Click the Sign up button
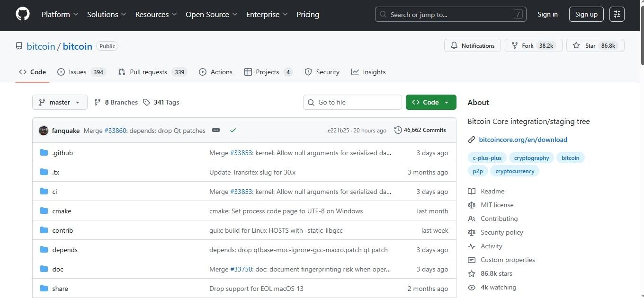 [x=586, y=14]
